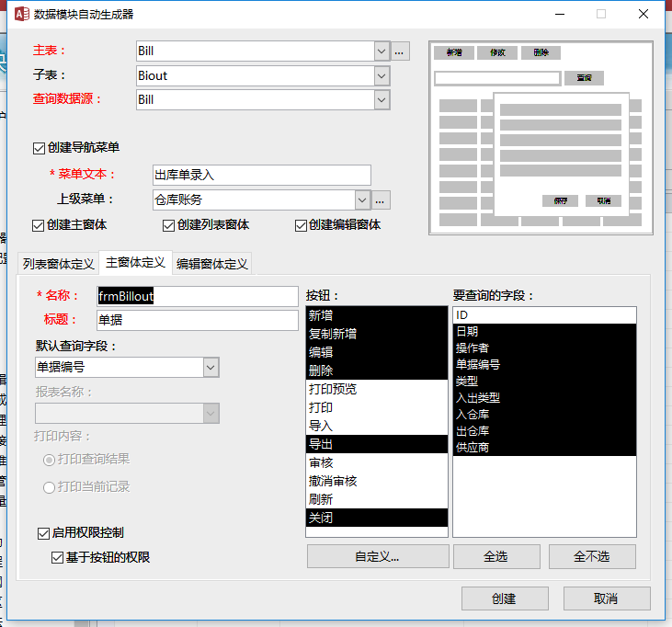Click the 菜单文本 input containing 出库单录入

point(261,175)
